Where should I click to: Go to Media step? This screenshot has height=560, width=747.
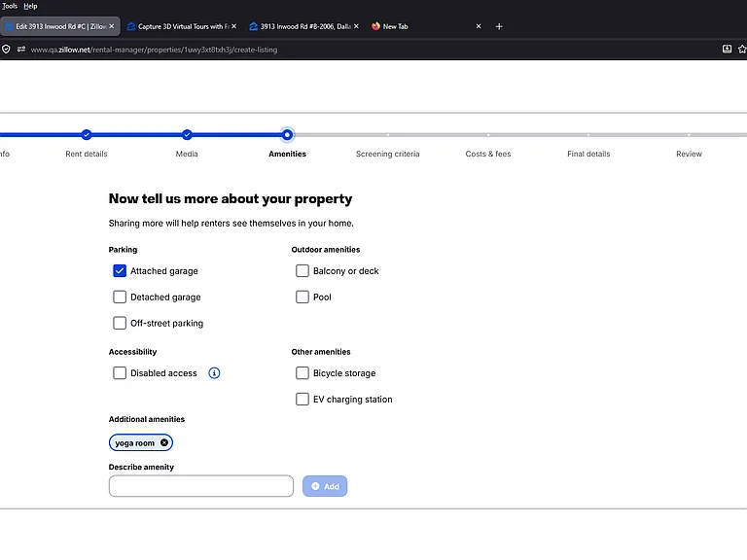click(x=187, y=154)
